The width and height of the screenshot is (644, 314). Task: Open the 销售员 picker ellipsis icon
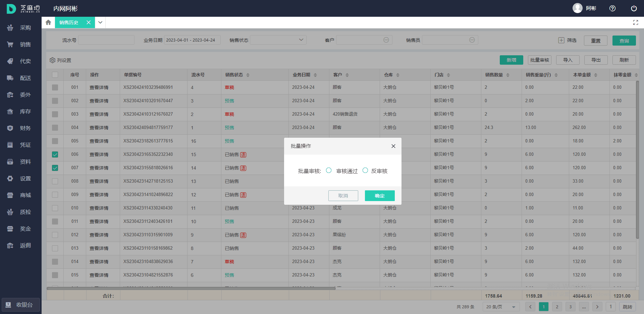click(x=472, y=40)
